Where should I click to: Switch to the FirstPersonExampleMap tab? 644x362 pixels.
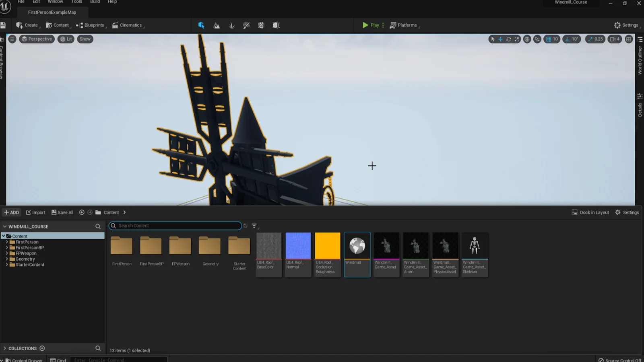point(52,12)
